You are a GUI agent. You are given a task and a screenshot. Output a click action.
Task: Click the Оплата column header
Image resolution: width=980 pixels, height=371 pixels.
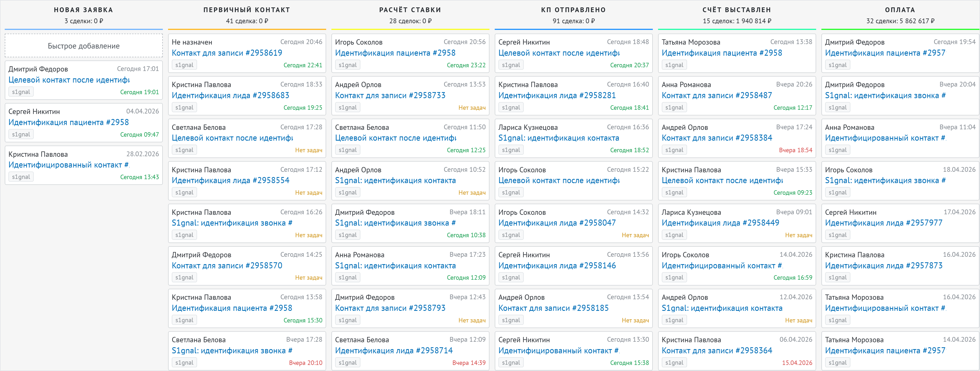[x=900, y=10]
